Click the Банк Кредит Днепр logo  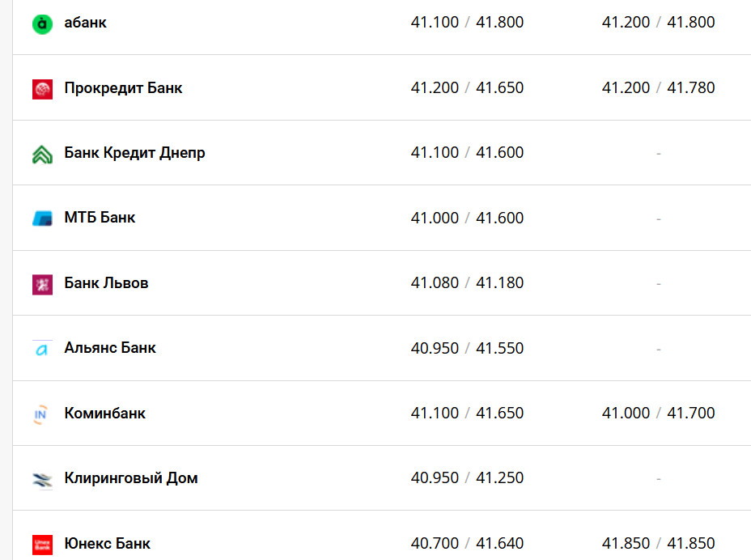pos(42,154)
